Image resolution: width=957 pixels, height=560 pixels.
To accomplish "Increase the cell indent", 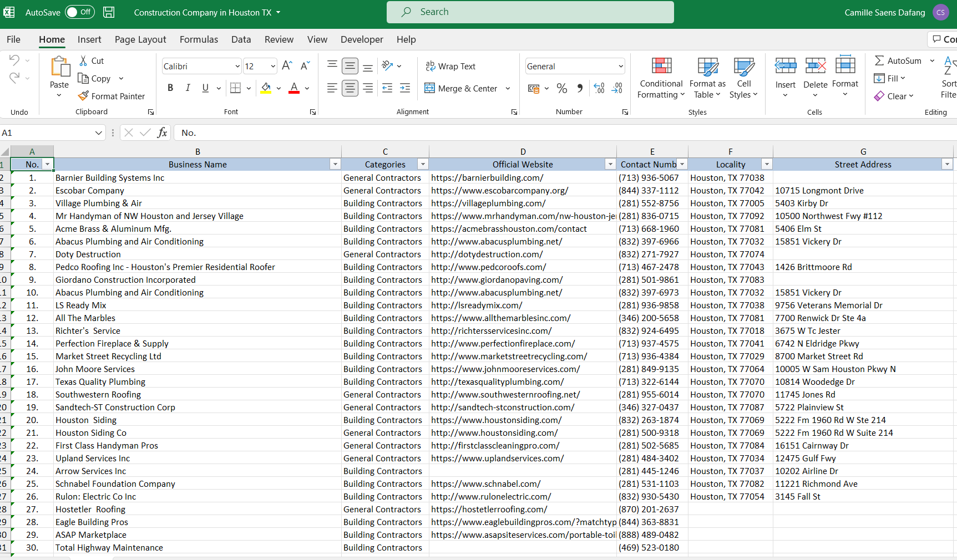I will pyautogui.click(x=405, y=88).
